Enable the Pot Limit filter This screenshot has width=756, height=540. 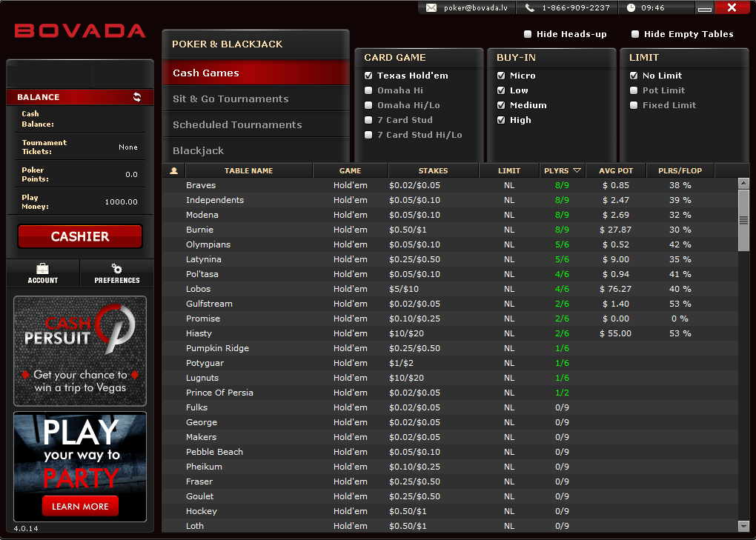634,90
